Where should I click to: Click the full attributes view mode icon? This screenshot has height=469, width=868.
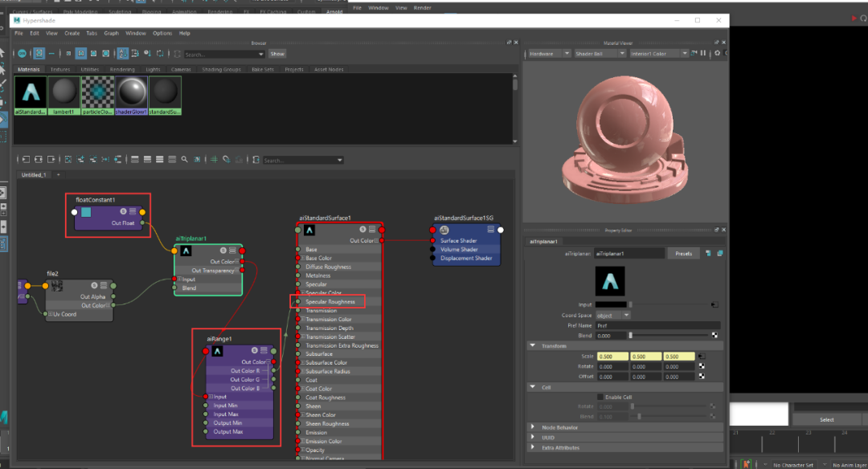tap(159, 159)
